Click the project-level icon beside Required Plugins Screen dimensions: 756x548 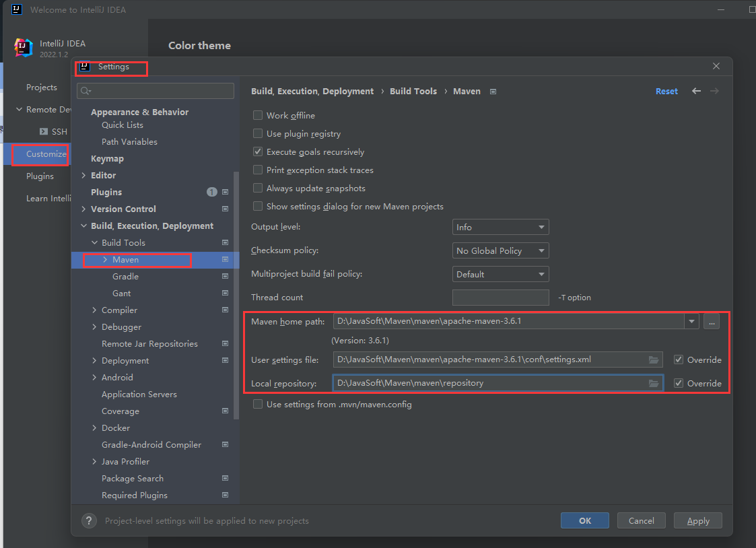(x=225, y=495)
